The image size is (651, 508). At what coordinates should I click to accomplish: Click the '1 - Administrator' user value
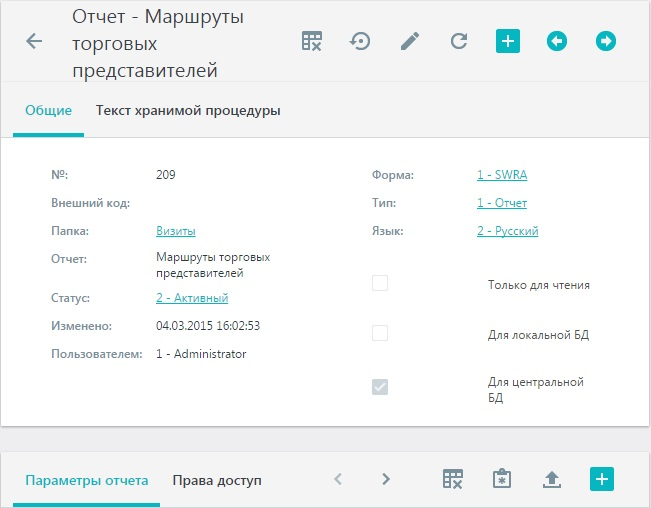(201, 354)
